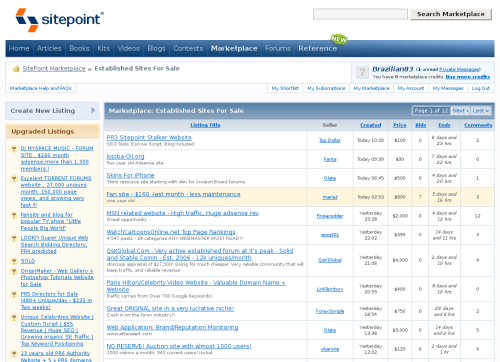The height and width of the screenshot is (362, 500).
Task: Sort by the Listing Title column header
Action: click(205, 125)
